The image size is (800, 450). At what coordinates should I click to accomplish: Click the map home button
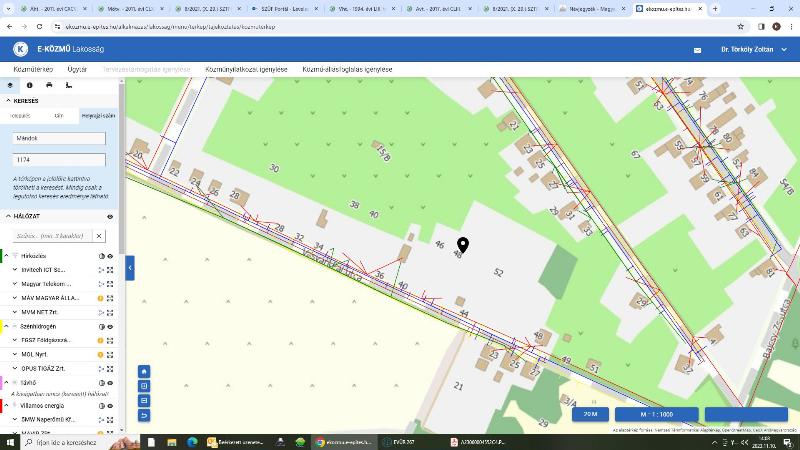tap(144, 370)
